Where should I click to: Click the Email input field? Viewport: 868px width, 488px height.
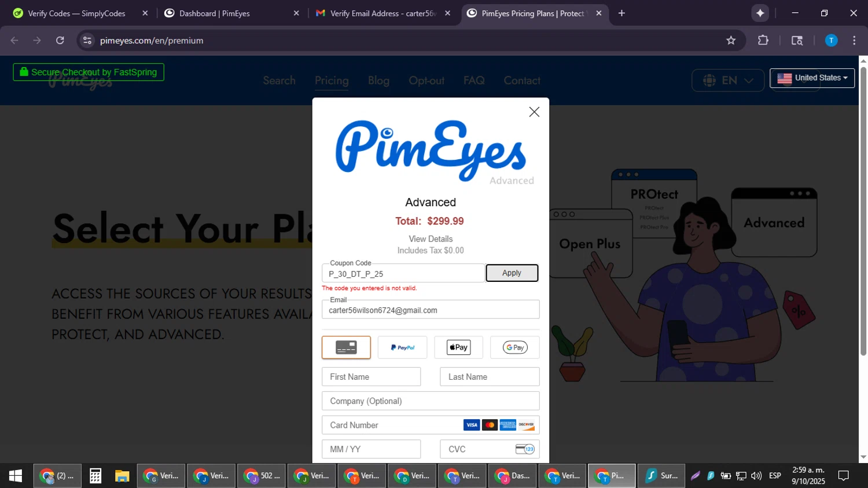(x=431, y=310)
